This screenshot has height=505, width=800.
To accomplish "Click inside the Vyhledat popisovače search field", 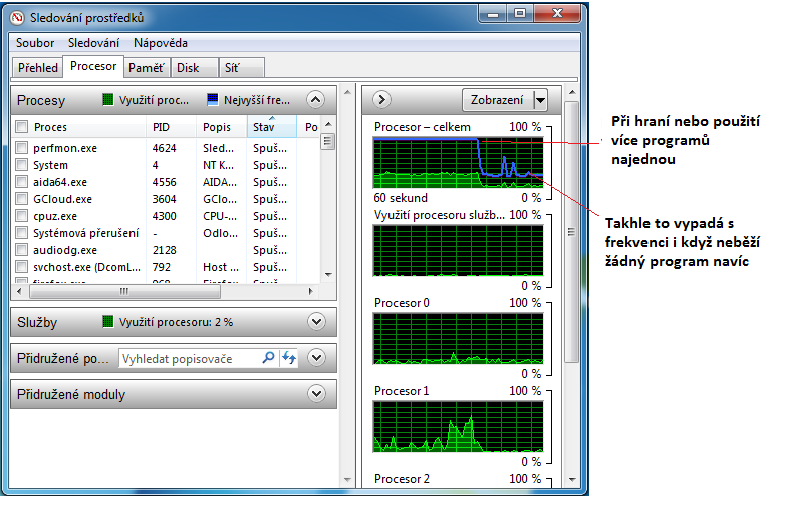I will point(189,358).
